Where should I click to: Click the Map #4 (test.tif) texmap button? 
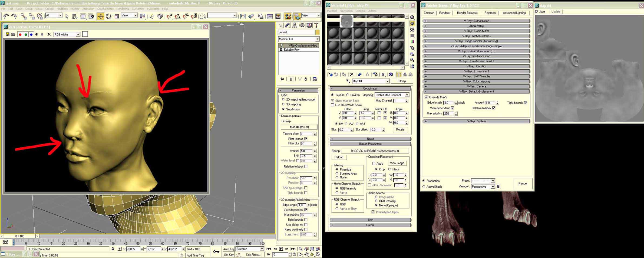(299, 127)
